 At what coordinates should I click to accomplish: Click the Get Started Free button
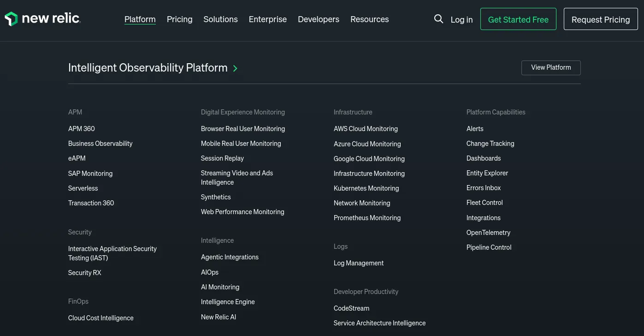point(518,19)
